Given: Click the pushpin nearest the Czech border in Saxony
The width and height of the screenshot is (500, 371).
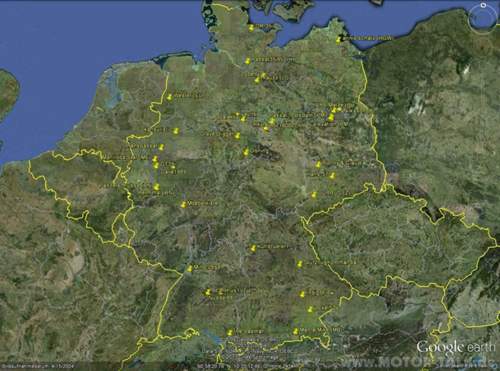Looking at the screenshot, I should [x=314, y=194].
